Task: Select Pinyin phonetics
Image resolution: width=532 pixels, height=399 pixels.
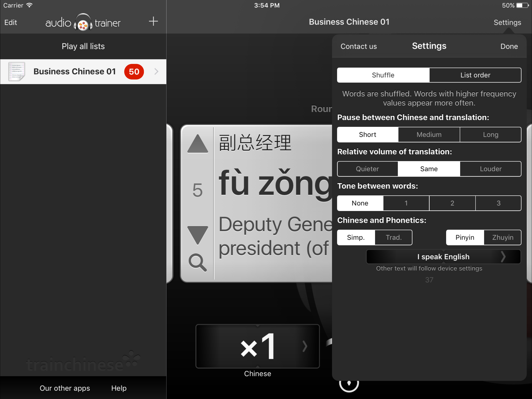Action: (465, 237)
